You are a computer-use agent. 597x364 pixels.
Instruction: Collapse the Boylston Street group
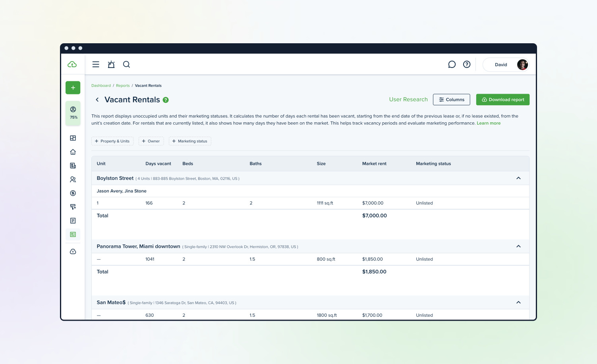(518, 178)
